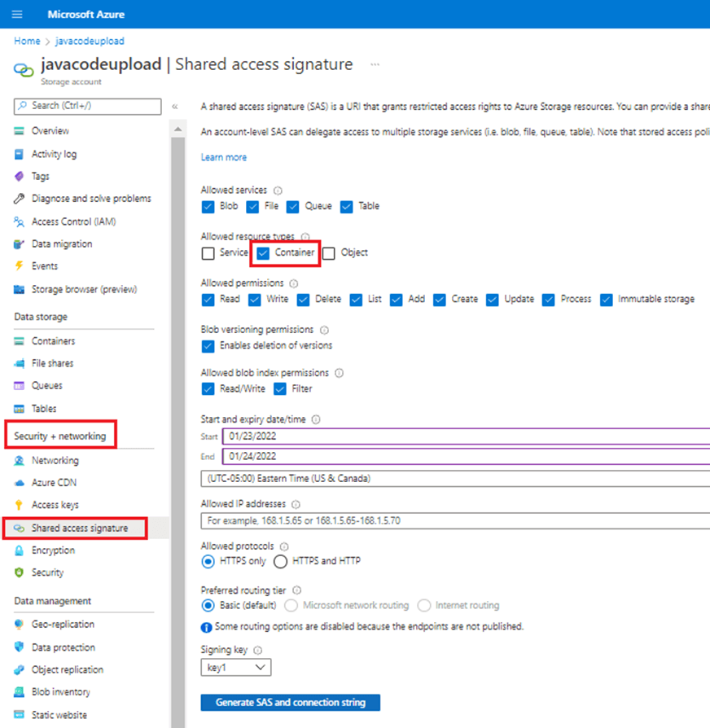Uncheck the Delete permission checkbox
Viewport: 710px width, 728px height.
click(304, 300)
